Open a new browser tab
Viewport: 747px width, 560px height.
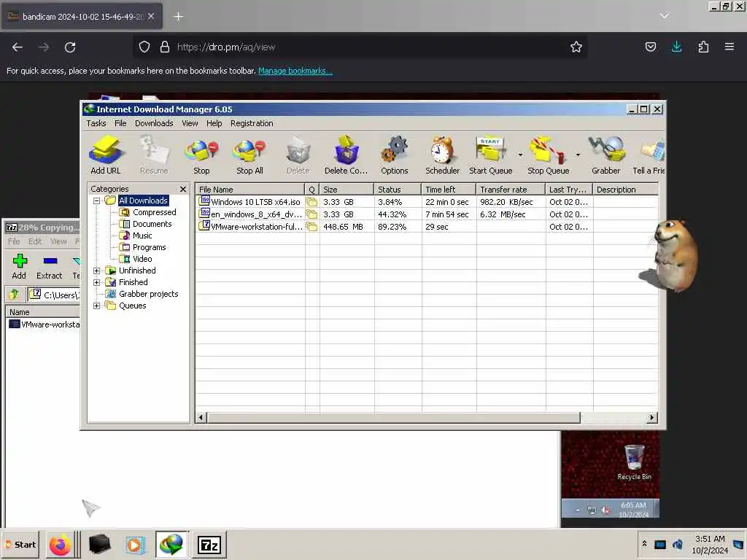pyautogui.click(x=178, y=17)
